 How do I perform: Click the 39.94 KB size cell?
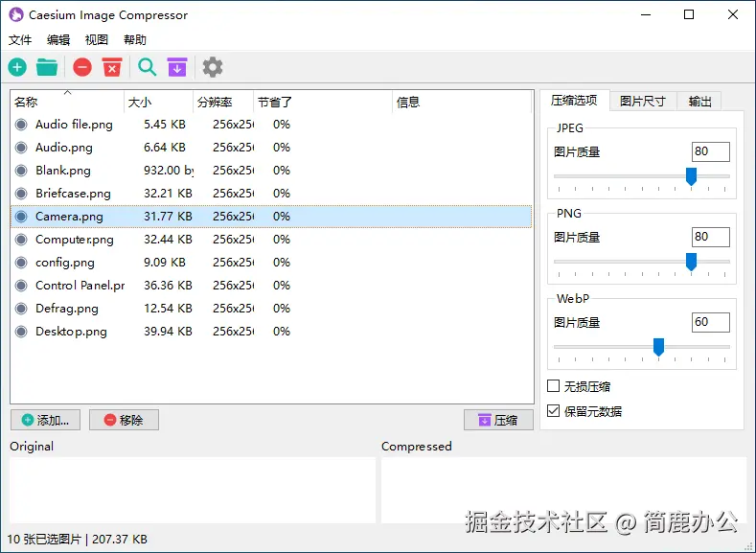[x=168, y=332]
